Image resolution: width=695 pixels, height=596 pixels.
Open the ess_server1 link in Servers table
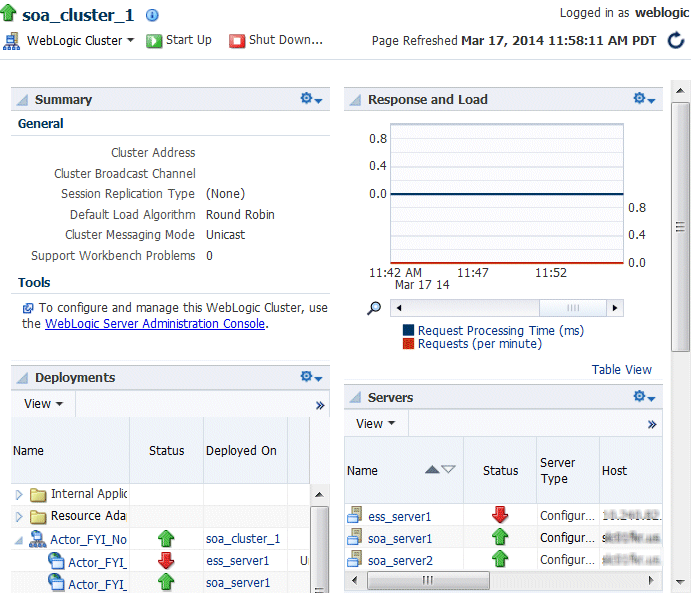click(x=399, y=517)
